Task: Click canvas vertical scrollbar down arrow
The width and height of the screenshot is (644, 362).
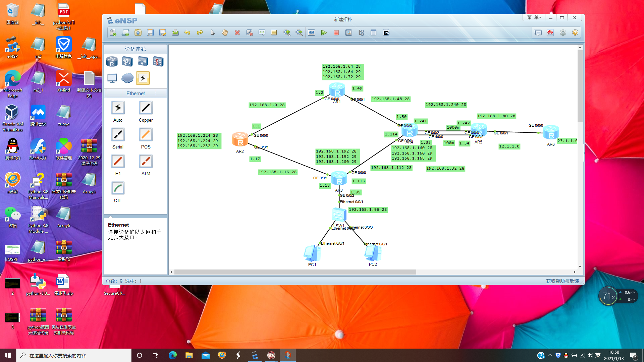Action: [580, 266]
